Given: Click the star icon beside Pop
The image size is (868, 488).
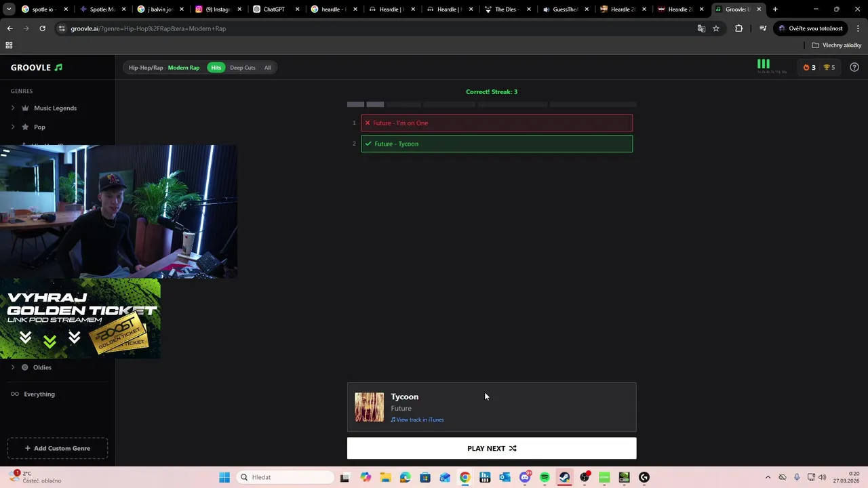Looking at the screenshot, I should (x=25, y=127).
